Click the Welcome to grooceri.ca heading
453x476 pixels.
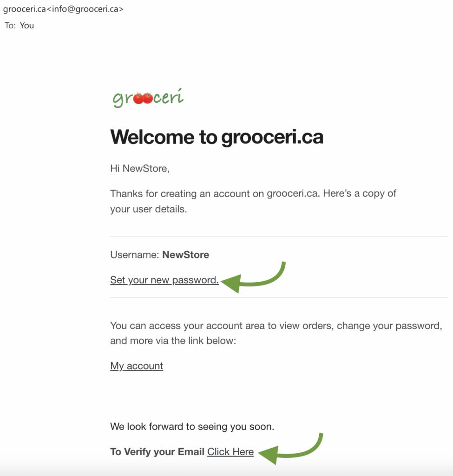[x=217, y=137]
